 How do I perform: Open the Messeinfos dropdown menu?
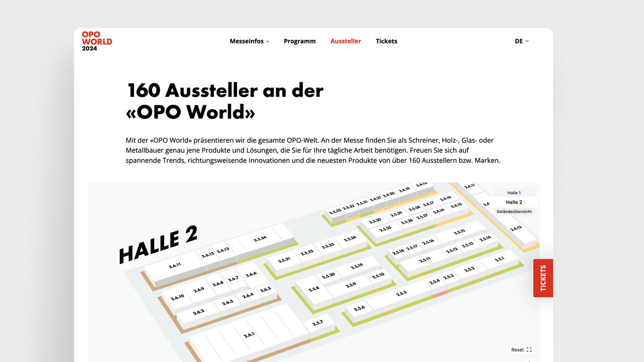click(x=249, y=41)
